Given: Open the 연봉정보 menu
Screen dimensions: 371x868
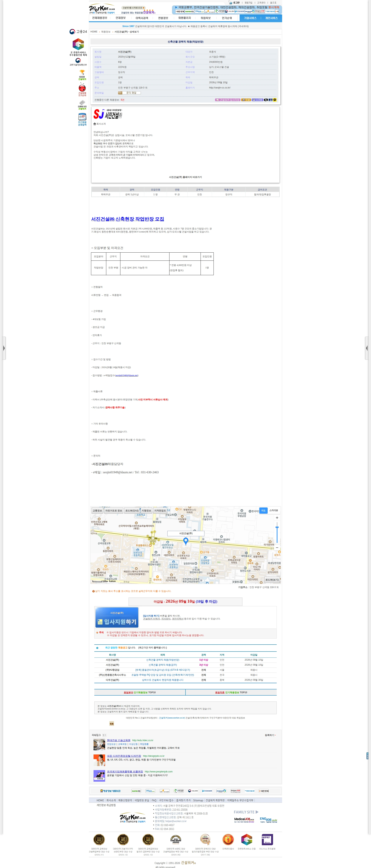Looking at the screenshot, I should click(163, 18).
